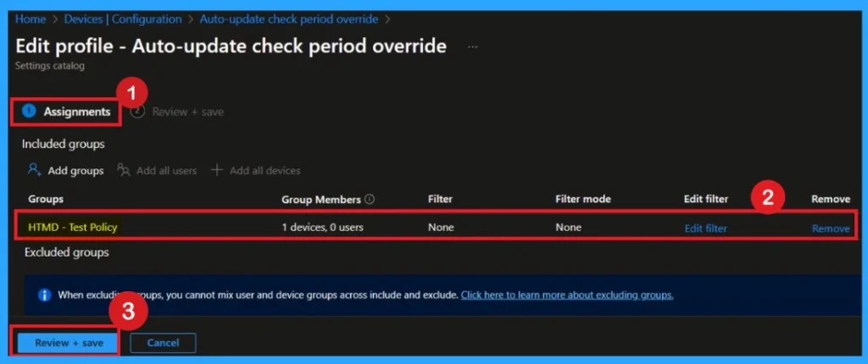Click the Edit filter column header
Viewport: 868px width, 364px height.
[x=706, y=199]
